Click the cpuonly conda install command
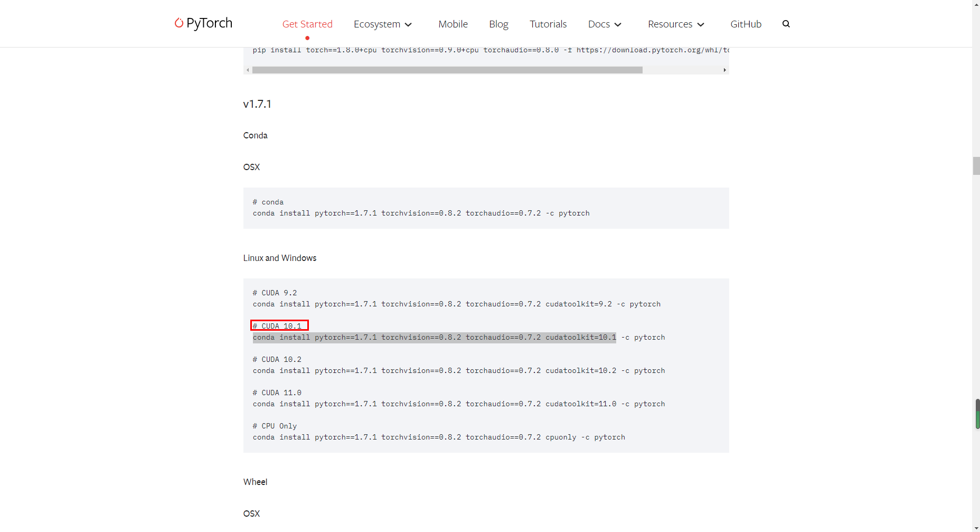Screen dimensions: 980x532 point(439,437)
